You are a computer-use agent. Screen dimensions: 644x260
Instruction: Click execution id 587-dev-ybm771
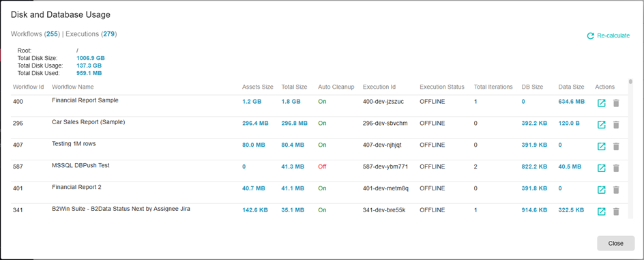point(385,167)
